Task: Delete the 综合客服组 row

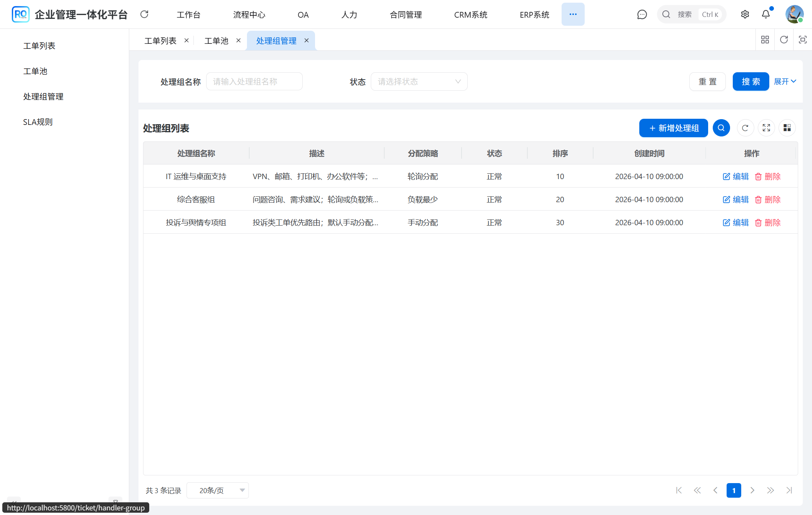Action: pyautogui.click(x=768, y=199)
